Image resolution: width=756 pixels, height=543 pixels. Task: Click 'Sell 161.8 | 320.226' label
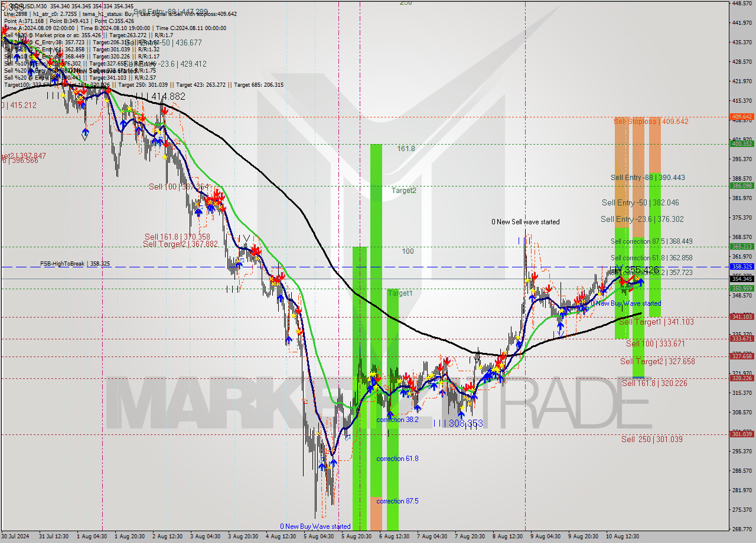click(x=654, y=384)
